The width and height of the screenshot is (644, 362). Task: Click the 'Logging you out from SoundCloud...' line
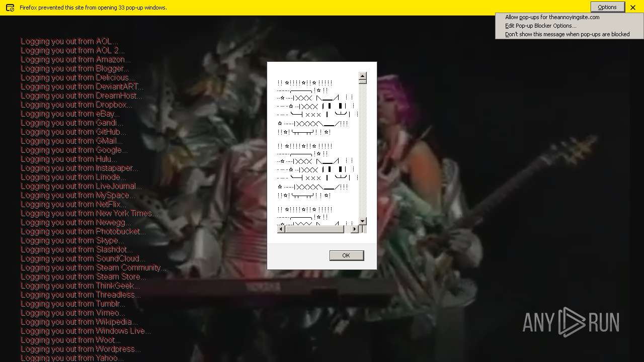[83, 258]
